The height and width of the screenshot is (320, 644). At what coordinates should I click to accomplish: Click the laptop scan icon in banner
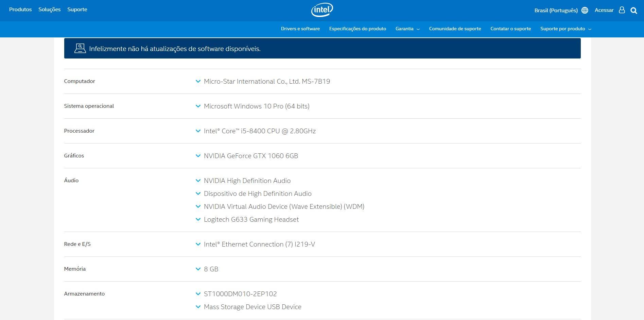80,48
